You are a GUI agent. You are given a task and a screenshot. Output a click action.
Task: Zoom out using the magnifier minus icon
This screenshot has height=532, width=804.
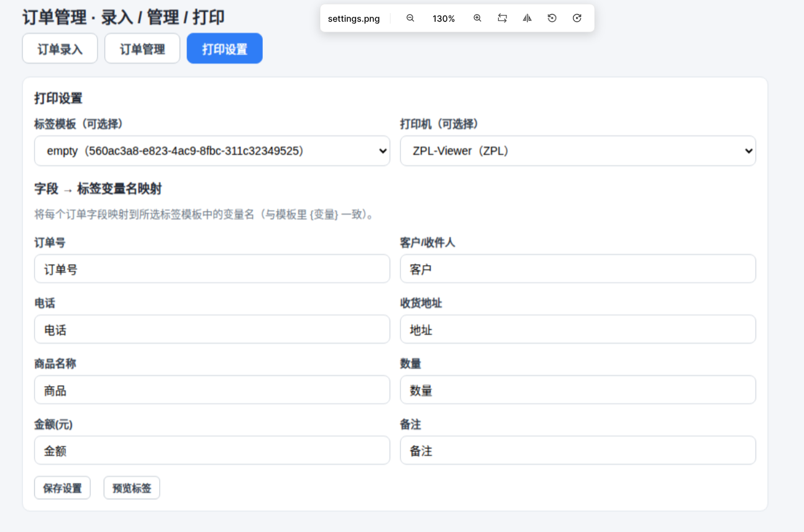[410, 19]
